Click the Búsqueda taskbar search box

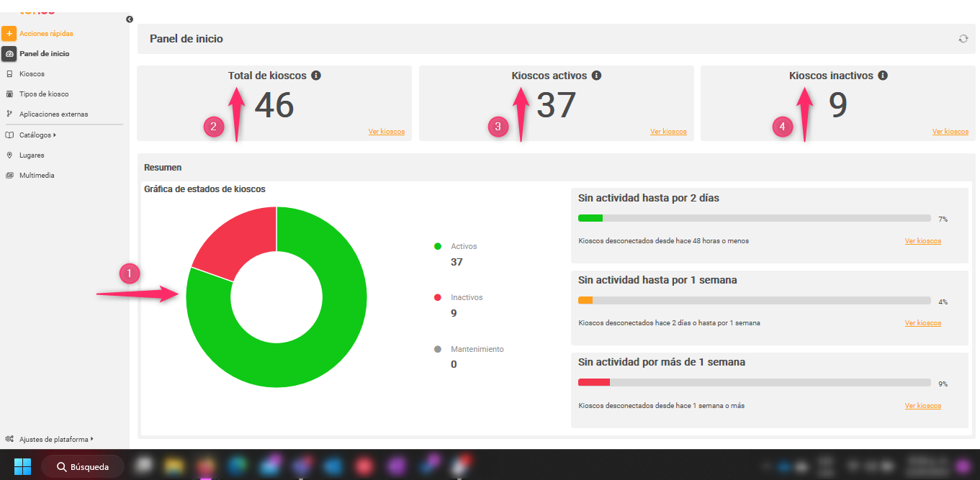coord(82,467)
